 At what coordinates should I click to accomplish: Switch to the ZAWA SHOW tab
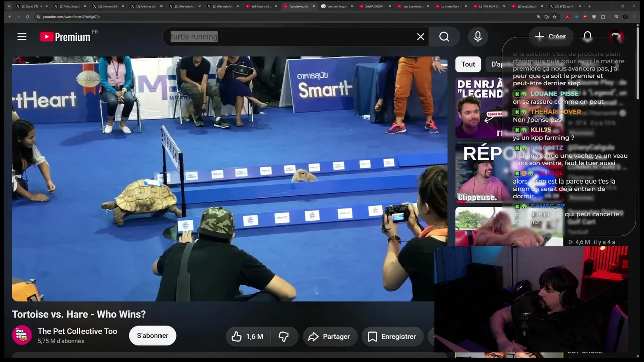(x=375, y=6)
